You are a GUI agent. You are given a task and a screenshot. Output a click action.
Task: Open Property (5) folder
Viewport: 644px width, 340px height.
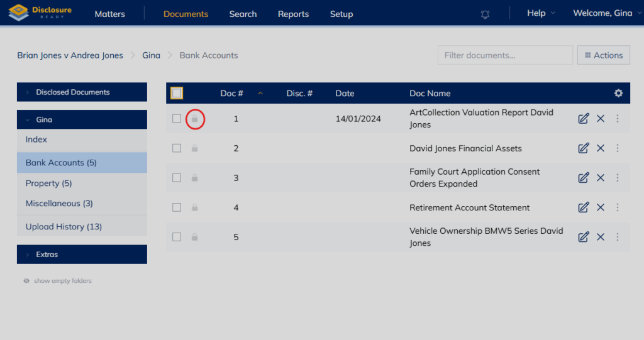82,183
